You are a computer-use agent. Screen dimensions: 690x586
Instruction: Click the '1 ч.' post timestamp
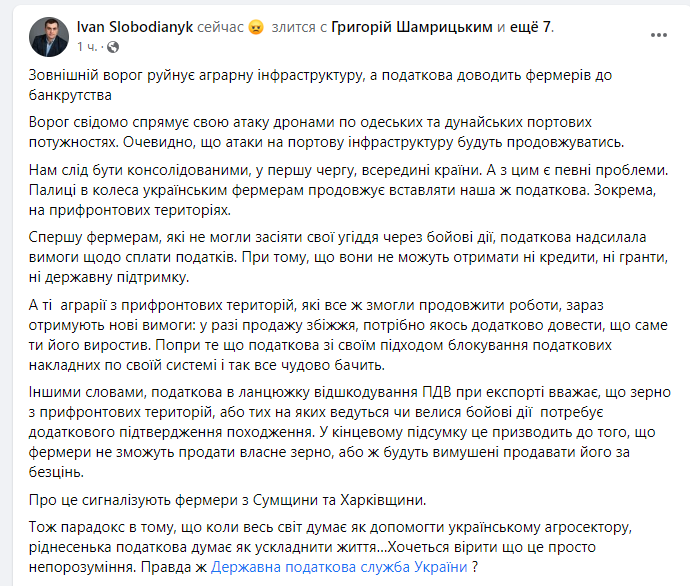click(x=87, y=47)
